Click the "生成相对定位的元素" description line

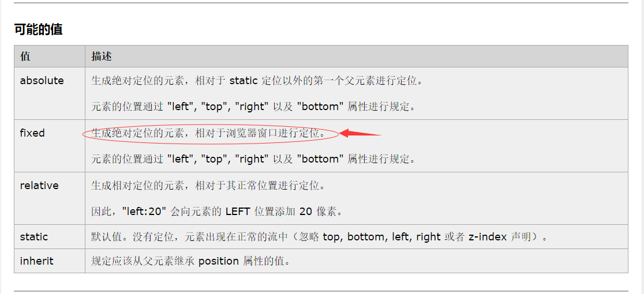[208, 186]
